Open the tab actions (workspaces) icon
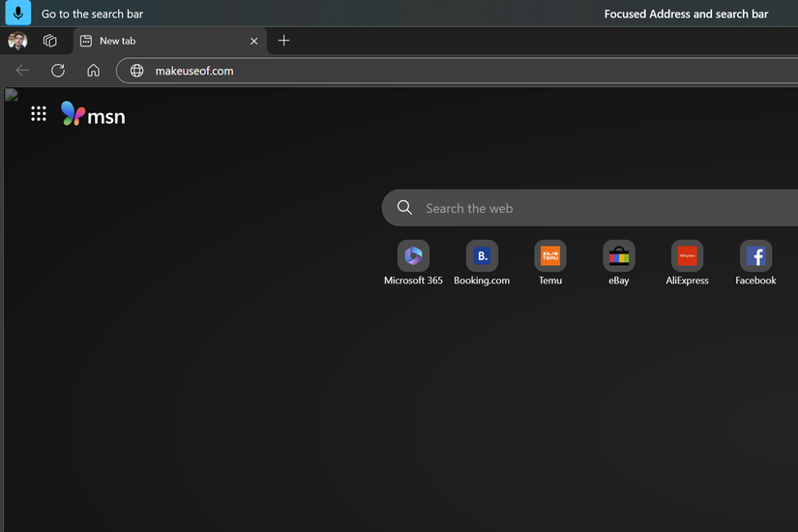This screenshot has width=798, height=532. click(50, 41)
